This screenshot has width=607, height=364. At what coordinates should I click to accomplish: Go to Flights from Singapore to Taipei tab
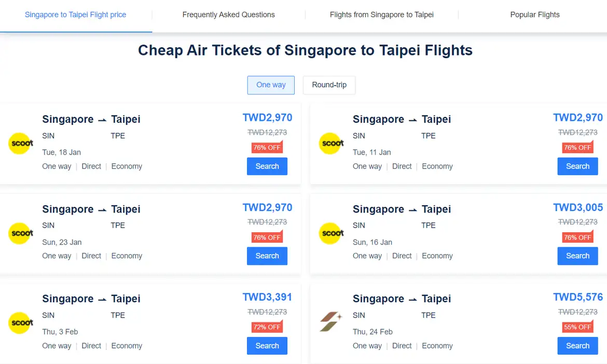coord(382,15)
